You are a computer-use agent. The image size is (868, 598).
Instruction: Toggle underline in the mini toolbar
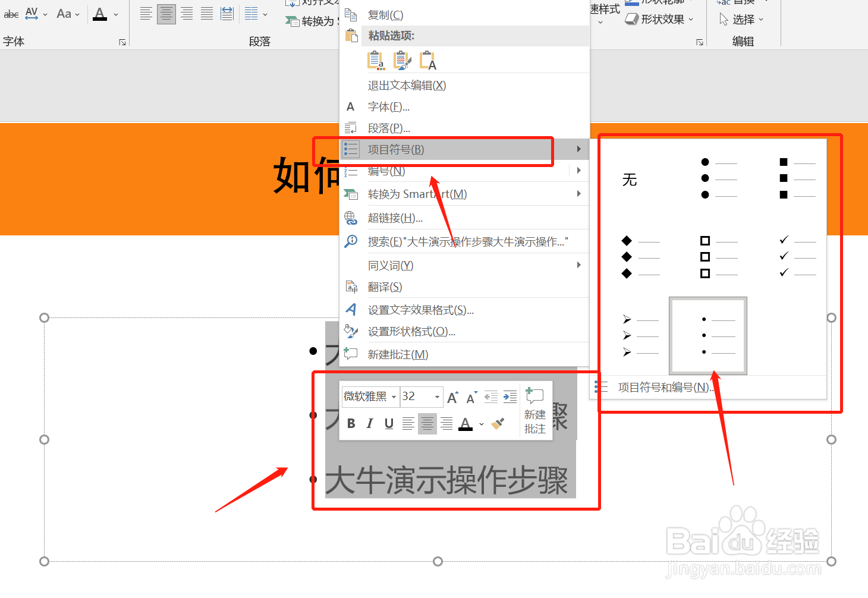389,424
